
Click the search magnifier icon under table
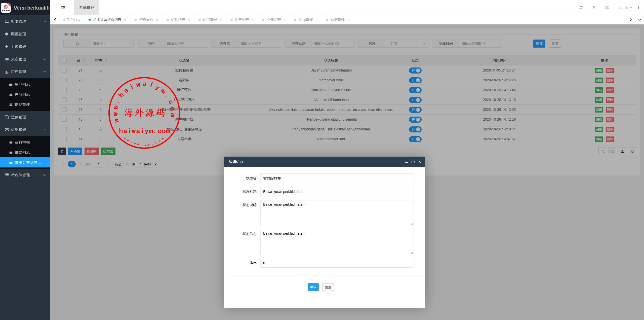[x=632, y=151]
